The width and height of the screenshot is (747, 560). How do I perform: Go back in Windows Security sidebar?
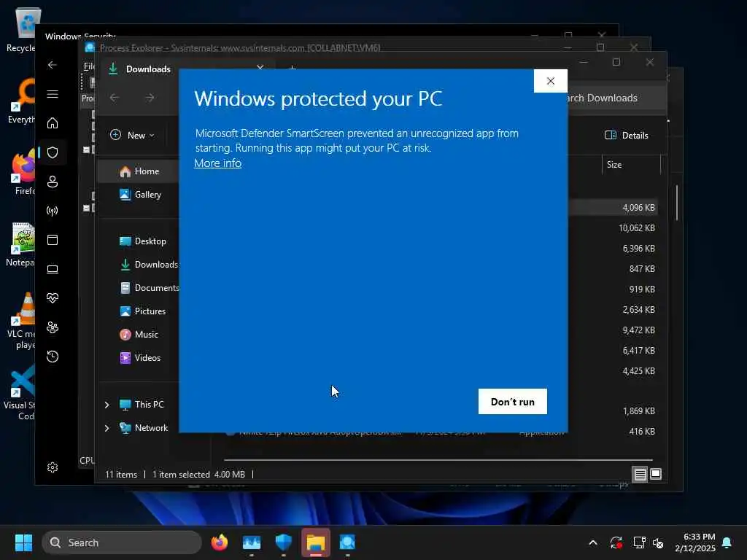point(53,65)
